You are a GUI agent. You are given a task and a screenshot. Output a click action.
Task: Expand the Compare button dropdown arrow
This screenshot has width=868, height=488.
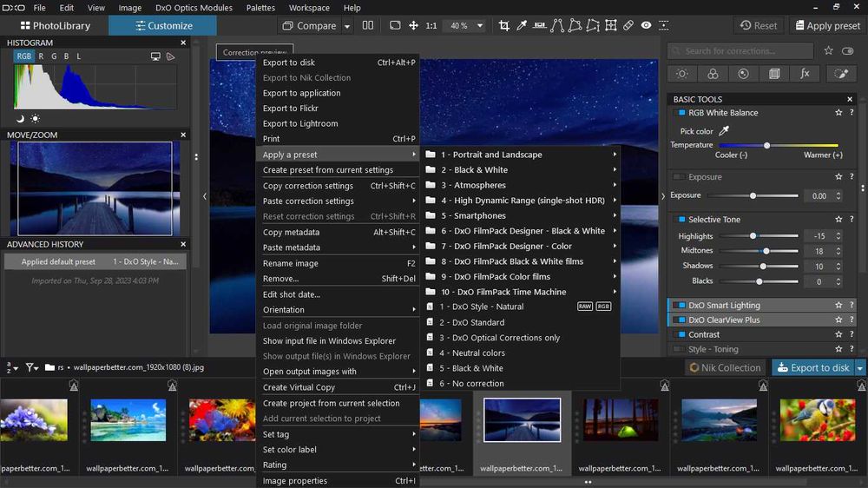pos(346,26)
